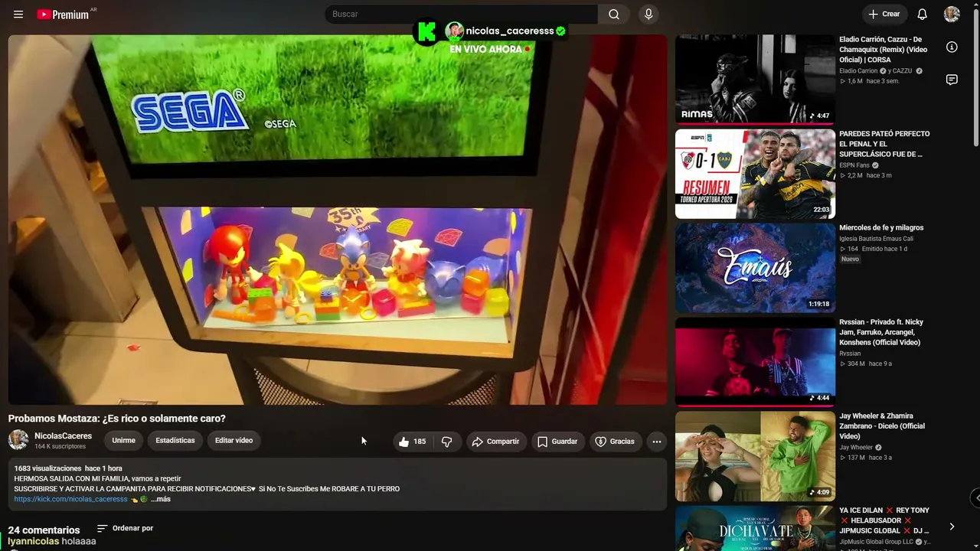Click ESPN Fans channel name
This screenshot has width=980, height=551.
point(854,165)
